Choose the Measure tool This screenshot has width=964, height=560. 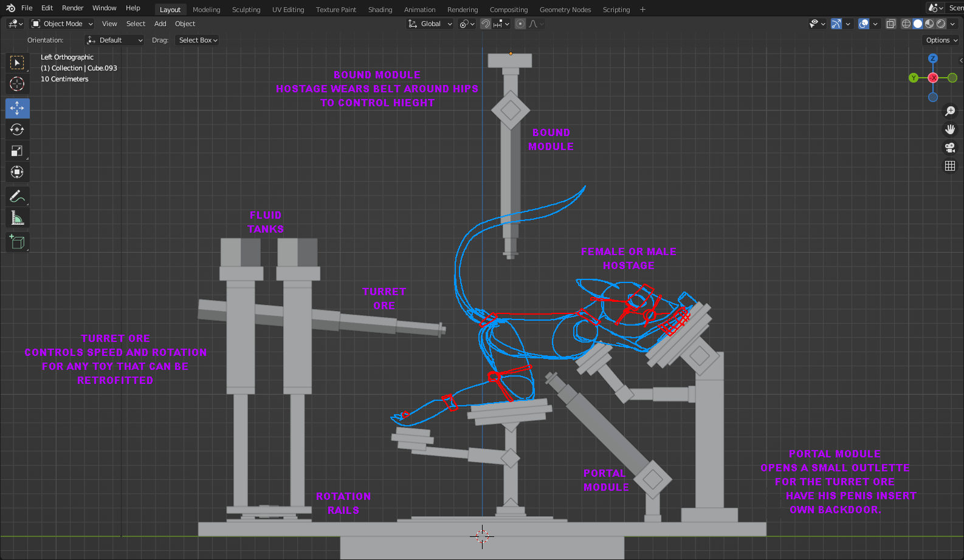click(17, 218)
